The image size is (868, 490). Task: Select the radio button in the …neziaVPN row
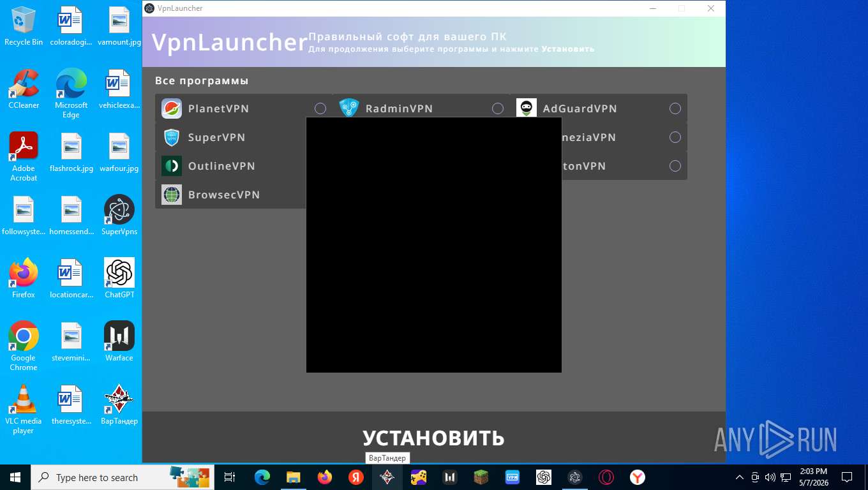(675, 137)
